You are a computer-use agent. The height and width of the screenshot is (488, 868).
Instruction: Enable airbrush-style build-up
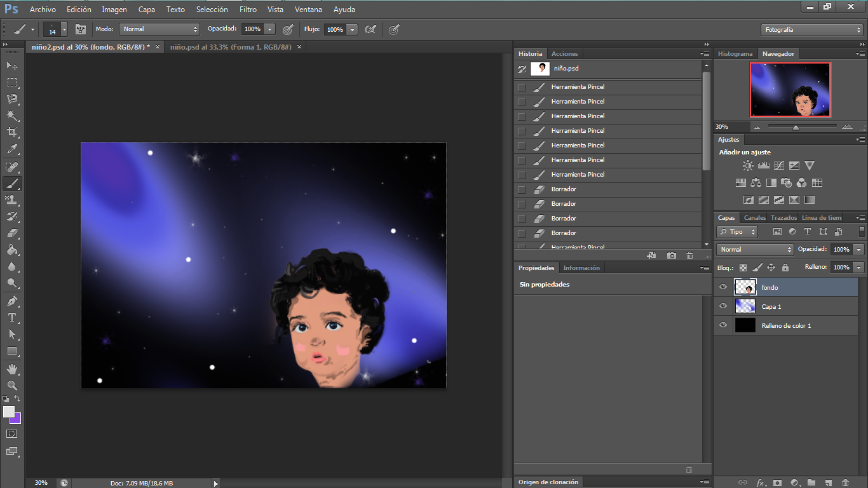click(370, 29)
